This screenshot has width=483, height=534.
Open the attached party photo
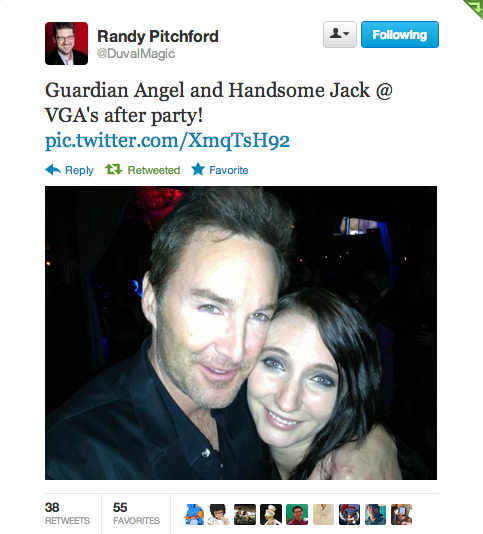pos(241,333)
